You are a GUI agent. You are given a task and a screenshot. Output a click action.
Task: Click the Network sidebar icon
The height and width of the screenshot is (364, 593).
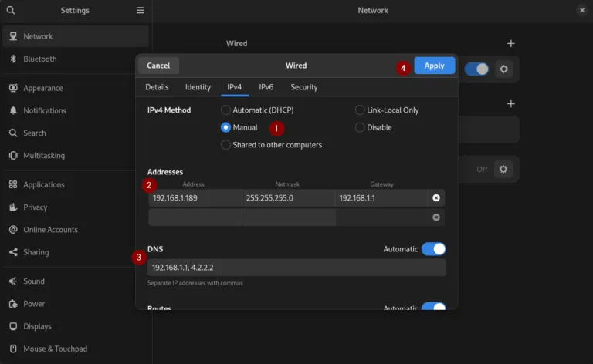pyautogui.click(x=13, y=36)
